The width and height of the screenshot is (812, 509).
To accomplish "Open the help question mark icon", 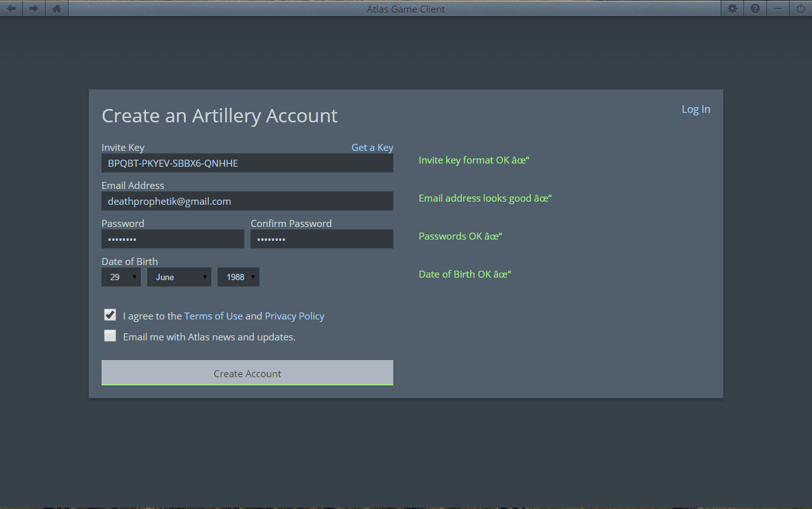I will pyautogui.click(x=755, y=9).
